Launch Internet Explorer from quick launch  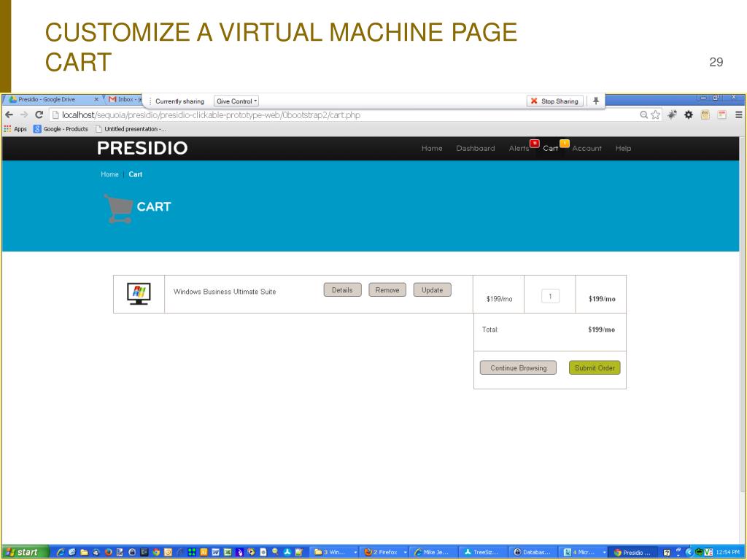coord(61,553)
